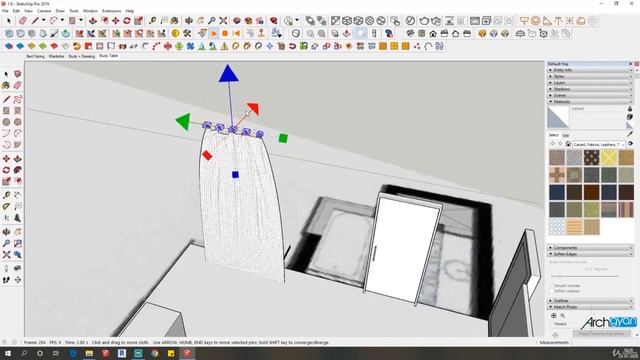This screenshot has width=640, height=360.
Task: Open Chrome from the taskbar
Action: point(155,353)
